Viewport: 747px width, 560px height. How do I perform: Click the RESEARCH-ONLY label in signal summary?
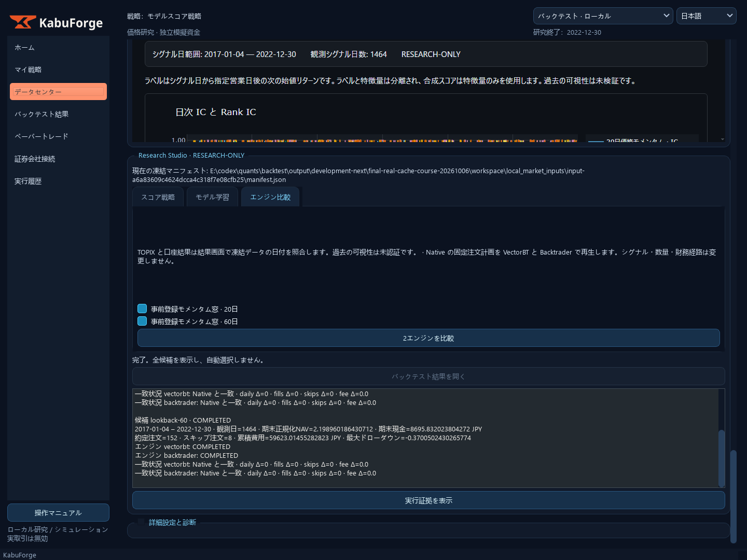[x=431, y=54]
